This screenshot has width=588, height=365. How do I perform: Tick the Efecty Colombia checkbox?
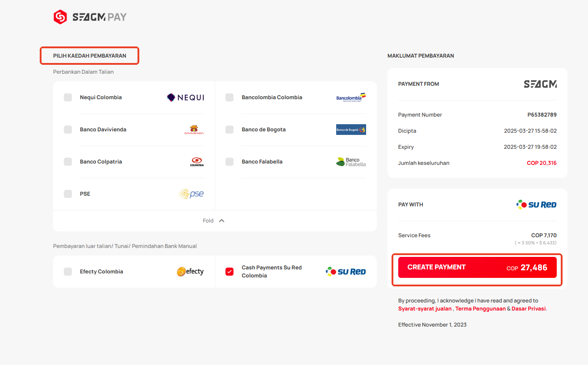(x=68, y=272)
